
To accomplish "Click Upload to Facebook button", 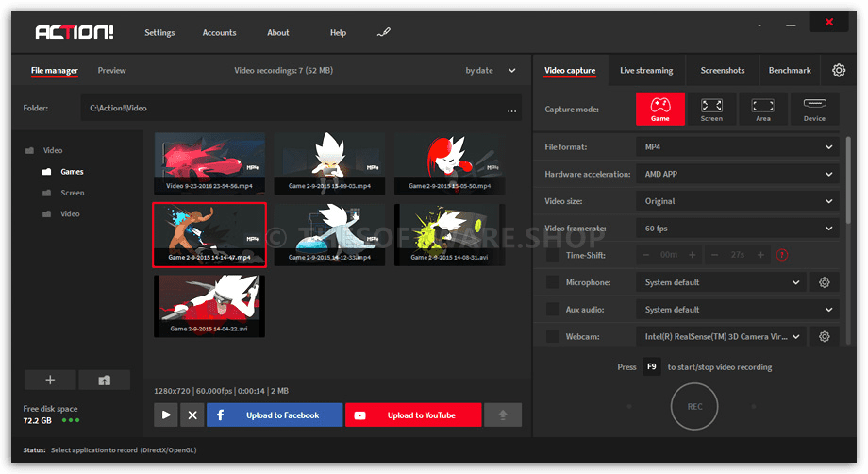I will 275,415.
